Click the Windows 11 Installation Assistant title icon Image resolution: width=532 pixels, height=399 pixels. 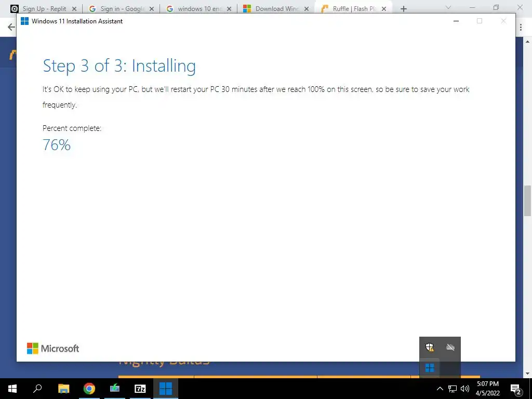[24, 21]
